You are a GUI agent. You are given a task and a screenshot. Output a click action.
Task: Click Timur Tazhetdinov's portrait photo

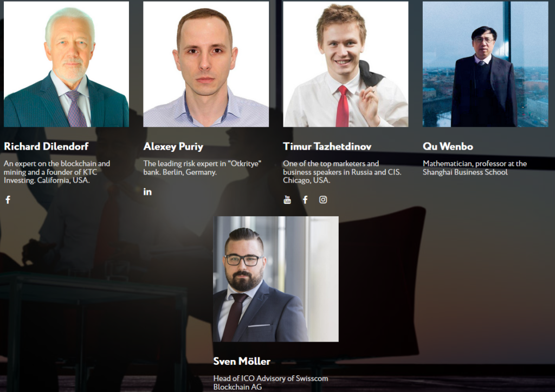345,64
